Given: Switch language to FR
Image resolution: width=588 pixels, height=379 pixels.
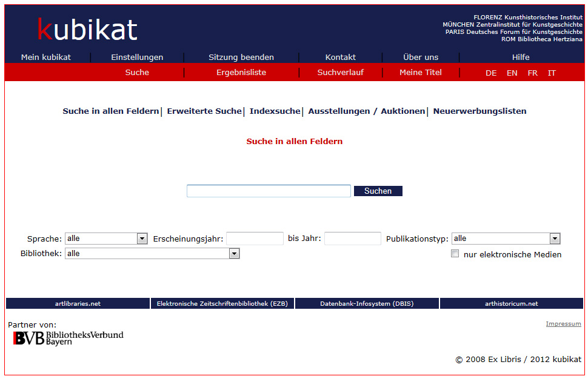Looking at the screenshot, I should coord(532,73).
